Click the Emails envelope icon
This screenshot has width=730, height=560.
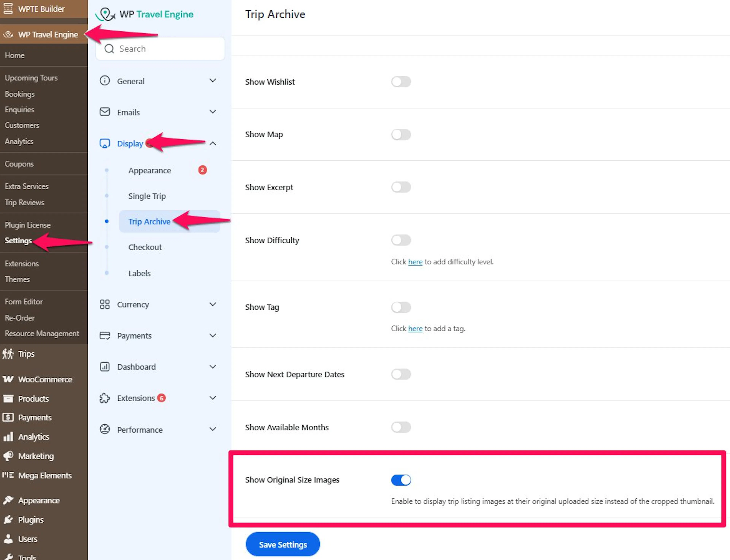tap(105, 112)
